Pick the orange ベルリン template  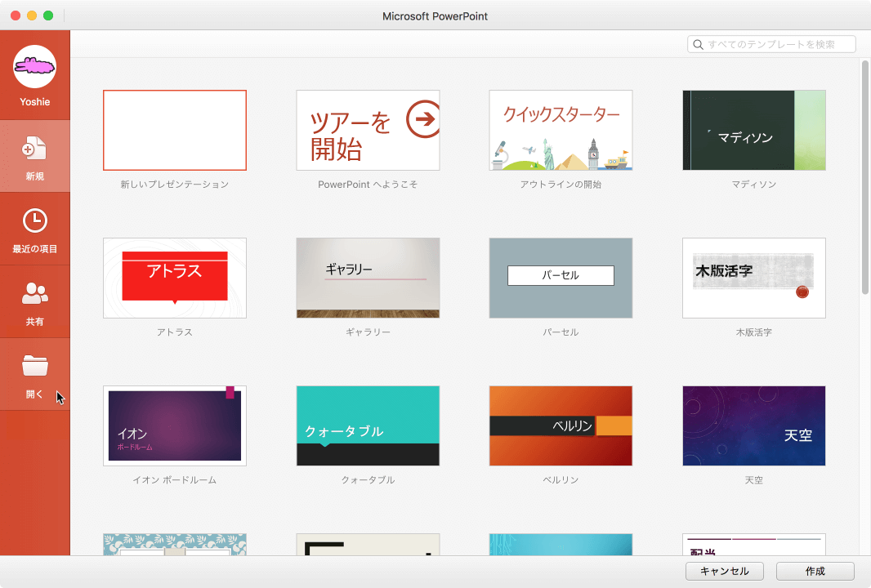[561, 425]
